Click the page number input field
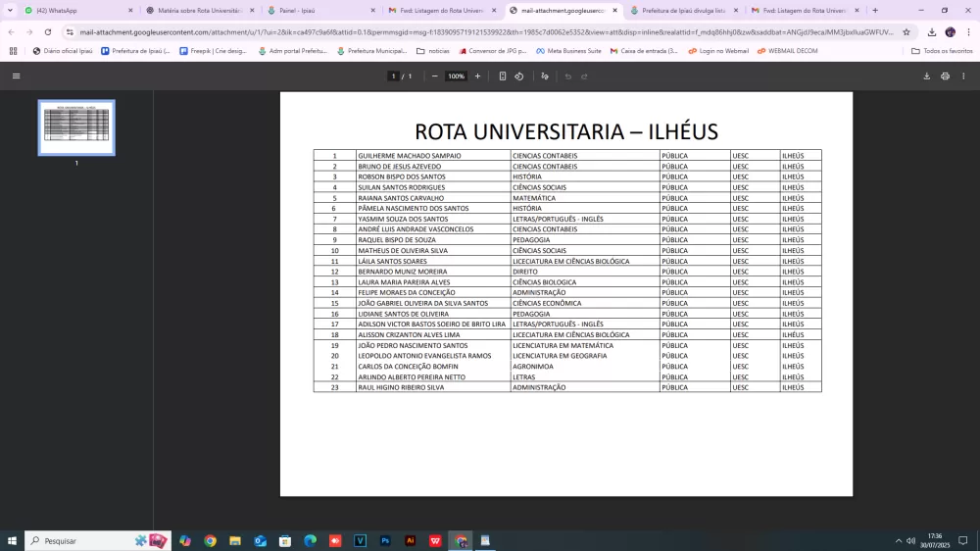980x551 pixels. click(x=394, y=75)
